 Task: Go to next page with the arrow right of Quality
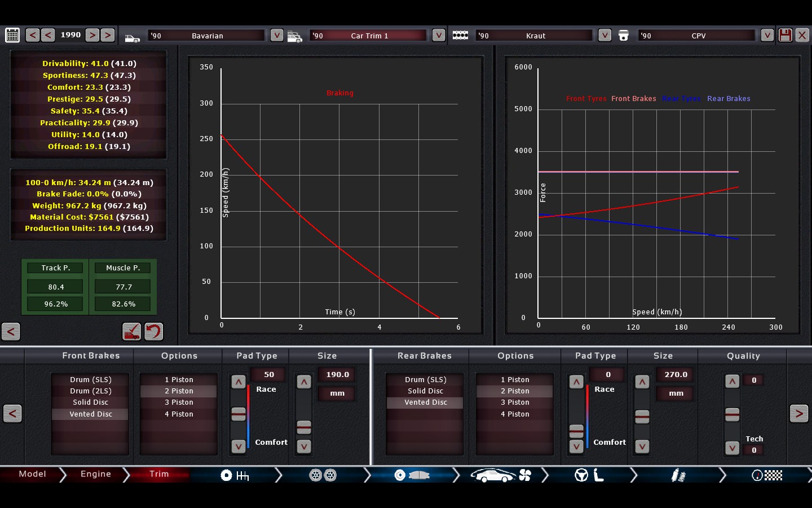pos(799,414)
